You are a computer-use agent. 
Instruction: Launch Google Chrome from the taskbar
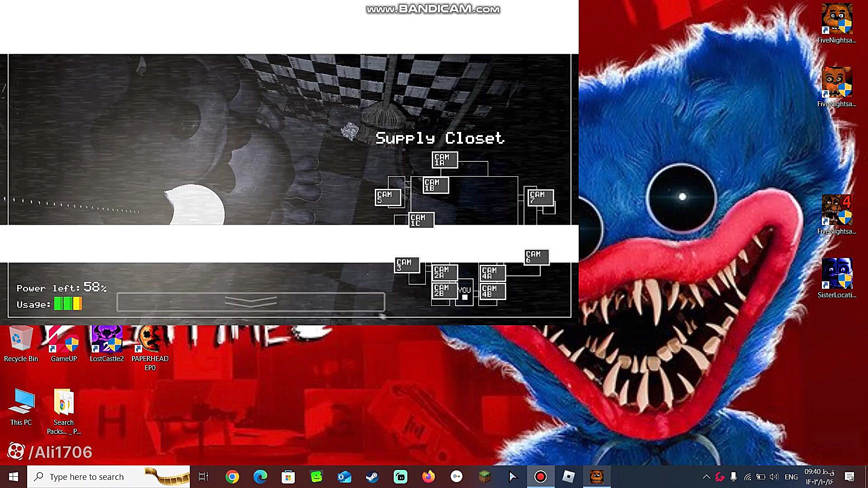coord(232,477)
